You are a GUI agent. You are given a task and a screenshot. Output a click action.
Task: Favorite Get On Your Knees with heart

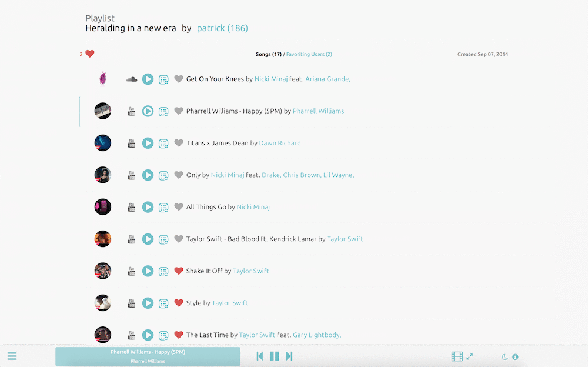(x=179, y=79)
